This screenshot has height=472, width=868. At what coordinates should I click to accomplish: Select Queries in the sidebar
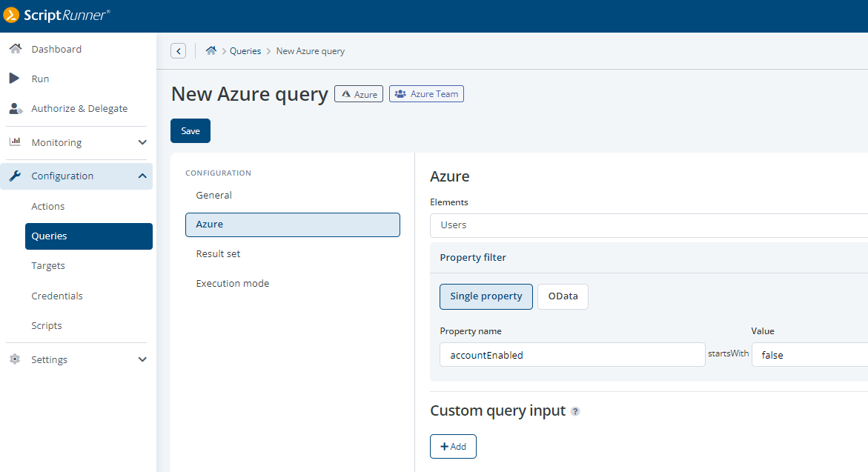tap(88, 236)
